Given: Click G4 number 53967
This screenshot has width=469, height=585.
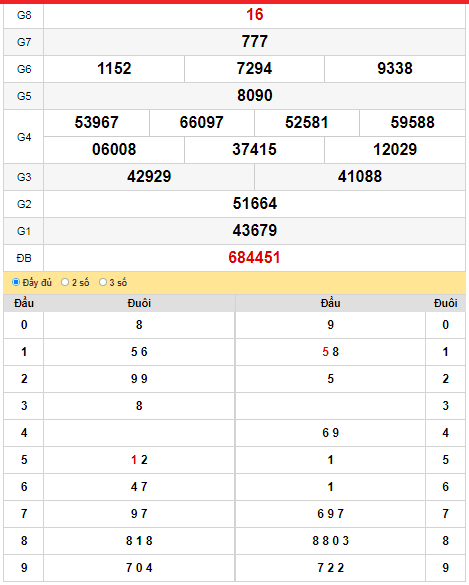Looking at the screenshot, I should [97, 122].
